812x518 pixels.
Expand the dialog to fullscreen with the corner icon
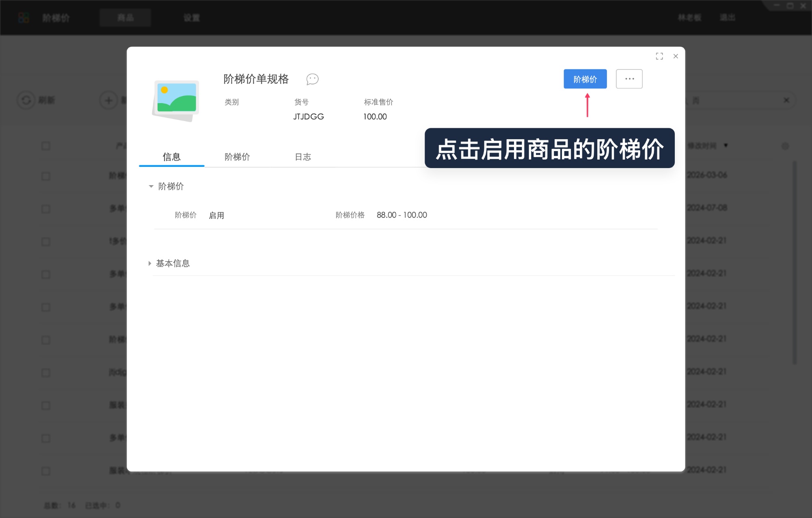(659, 56)
